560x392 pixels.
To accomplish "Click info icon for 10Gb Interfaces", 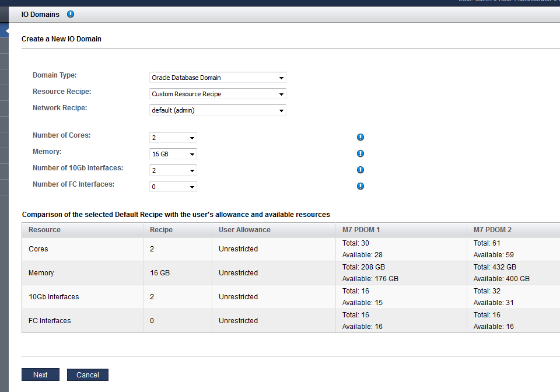I will click(360, 170).
